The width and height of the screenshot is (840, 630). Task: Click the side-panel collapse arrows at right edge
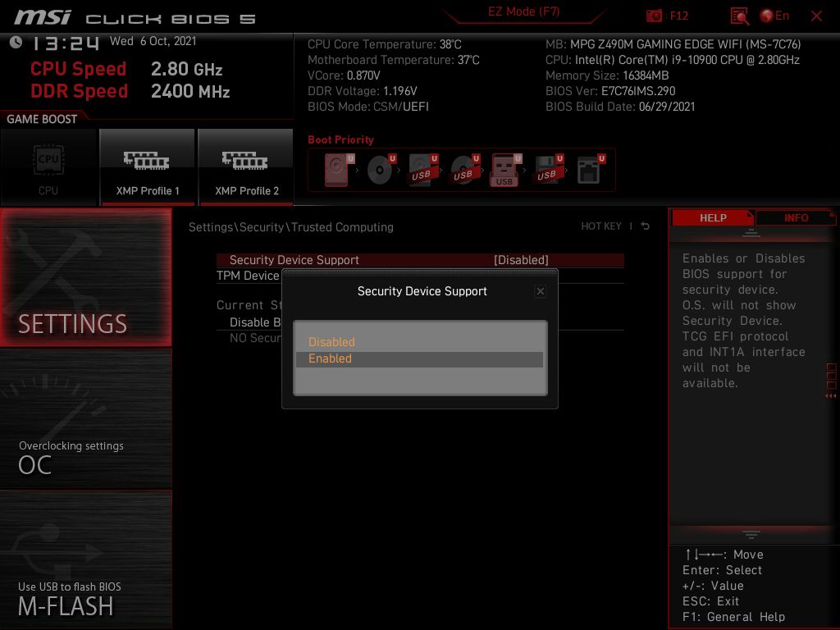(830, 396)
